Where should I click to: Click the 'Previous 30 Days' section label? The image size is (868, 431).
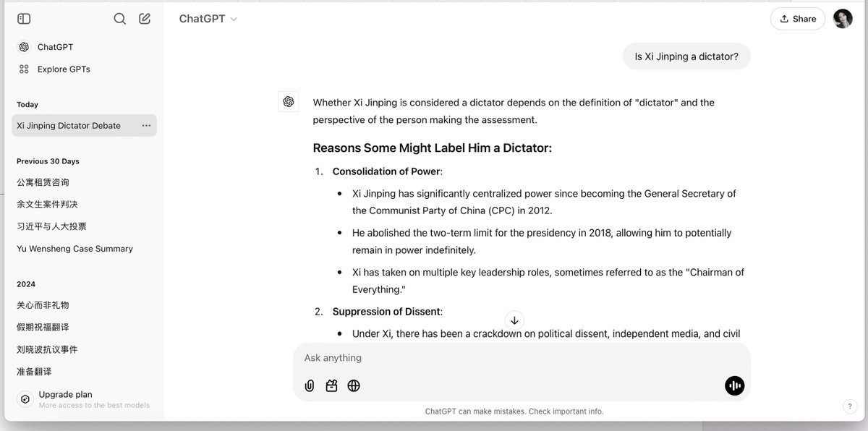click(x=48, y=161)
